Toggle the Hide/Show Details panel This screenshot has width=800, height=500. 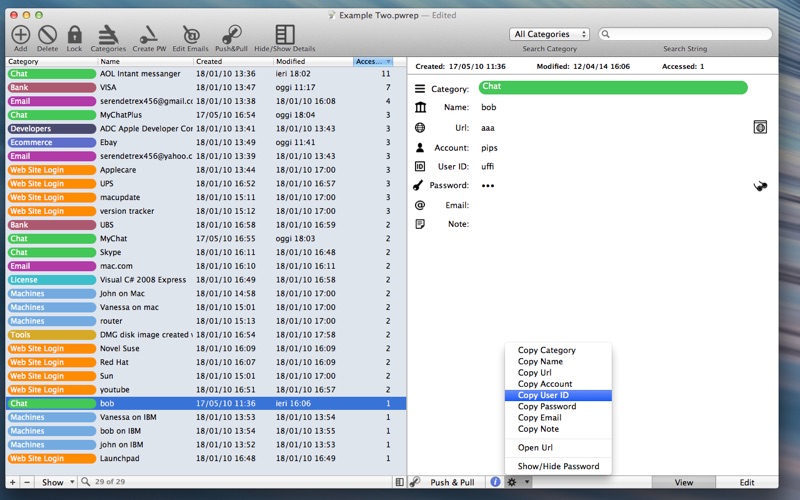[x=285, y=35]
